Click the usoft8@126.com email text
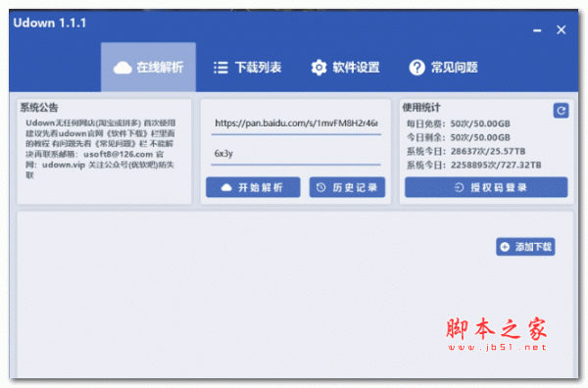Image resolution: width=588 pixels, height=388 pixels. click(x=119, y=154)
